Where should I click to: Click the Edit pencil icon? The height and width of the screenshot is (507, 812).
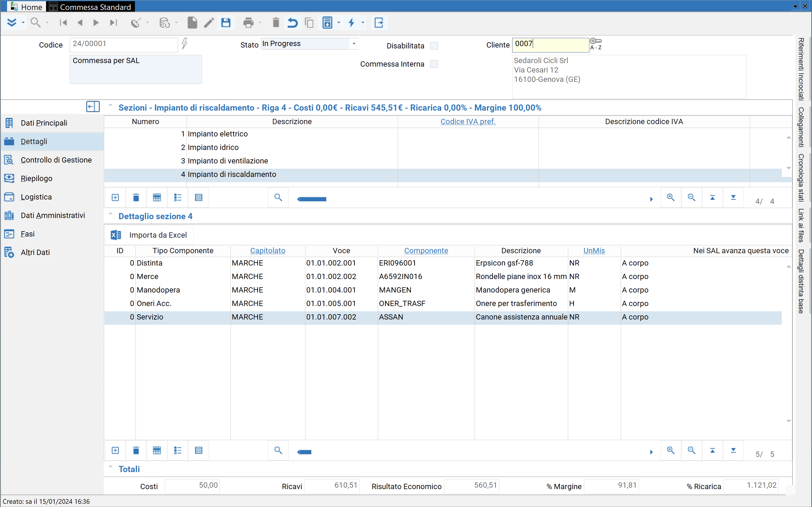point(209,23)
